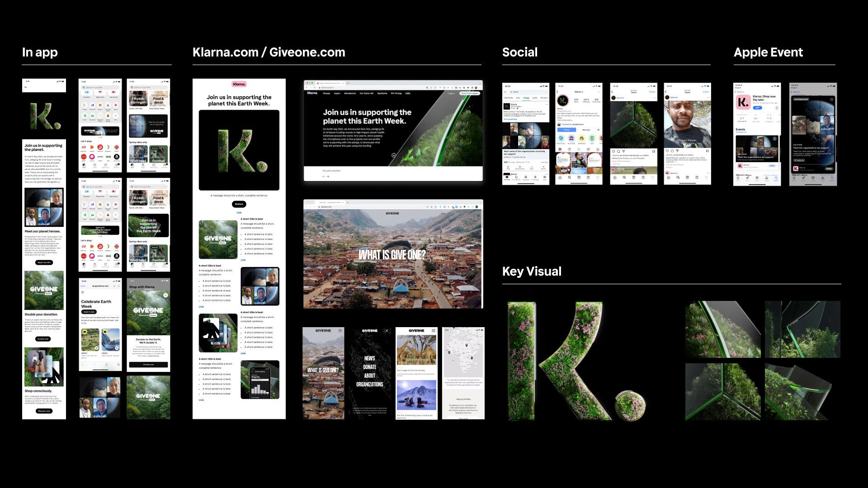Tap the comment bubble icon under the foliage Instagram post
Viewport: 868px width, 488px height.
(618, 151)
